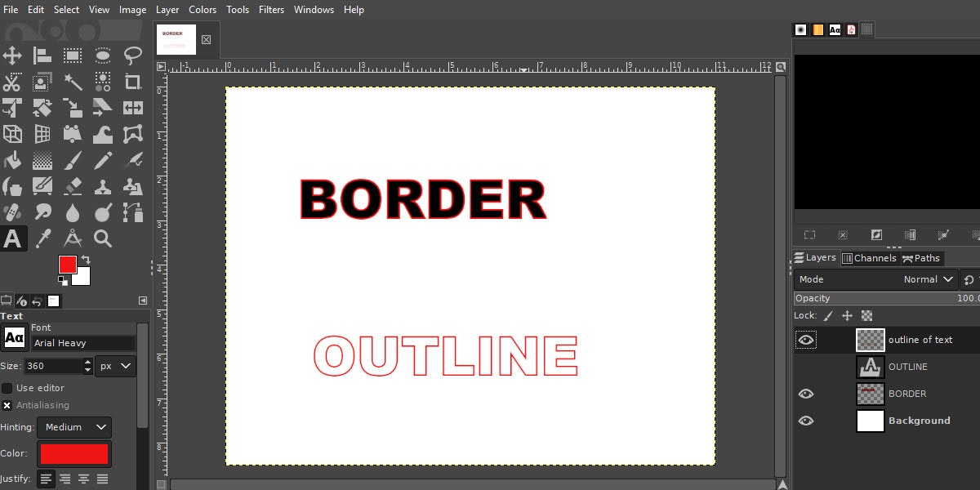Open the tool options configure tab menu
Viewport: 980px width, 490px height.
(143, 301)
